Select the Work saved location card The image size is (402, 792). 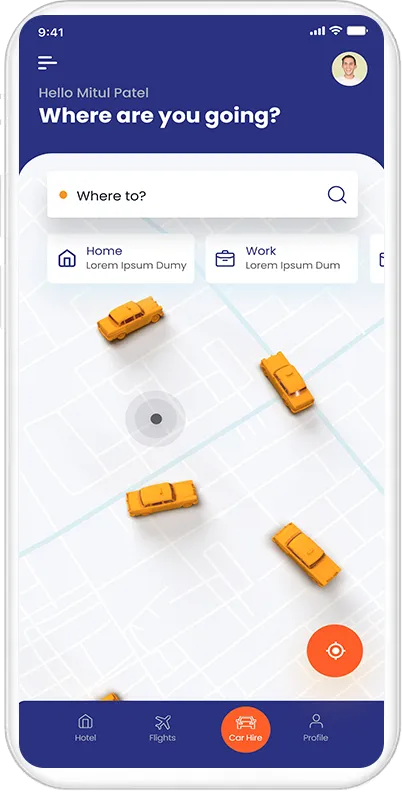tap(282, 258)
